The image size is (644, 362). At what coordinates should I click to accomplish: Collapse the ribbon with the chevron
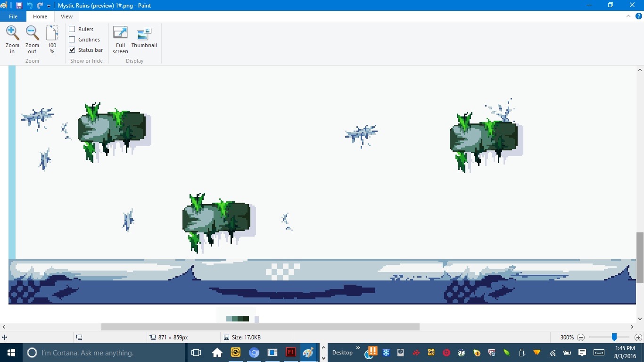click(628, 16)
